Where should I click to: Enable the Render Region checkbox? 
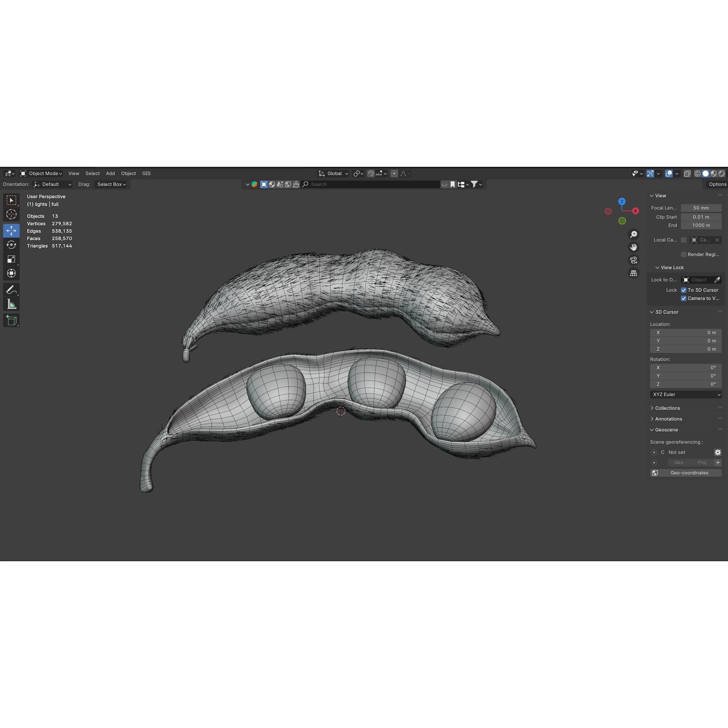pyautogui.click(x=684, y=254)
